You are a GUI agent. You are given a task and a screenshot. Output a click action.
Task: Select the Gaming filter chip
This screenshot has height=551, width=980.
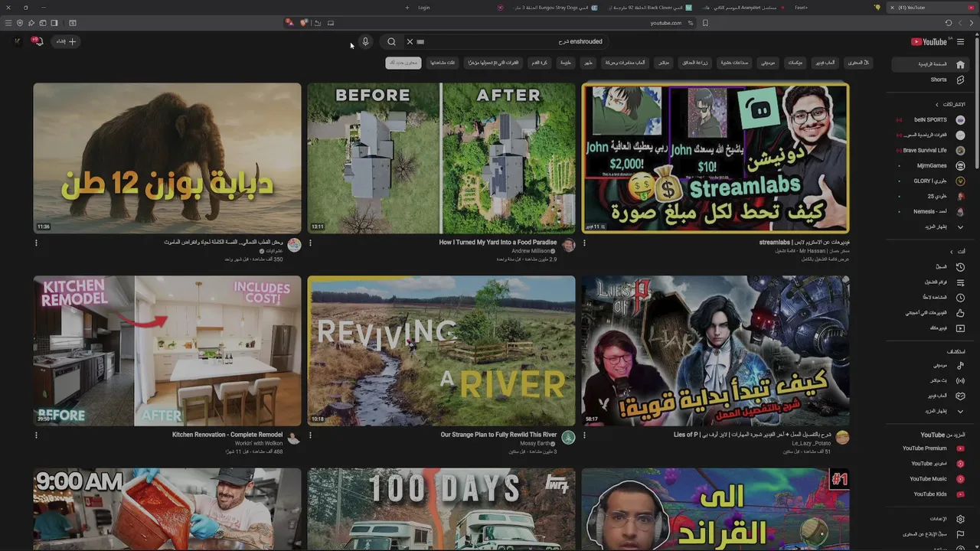[825, 63]
